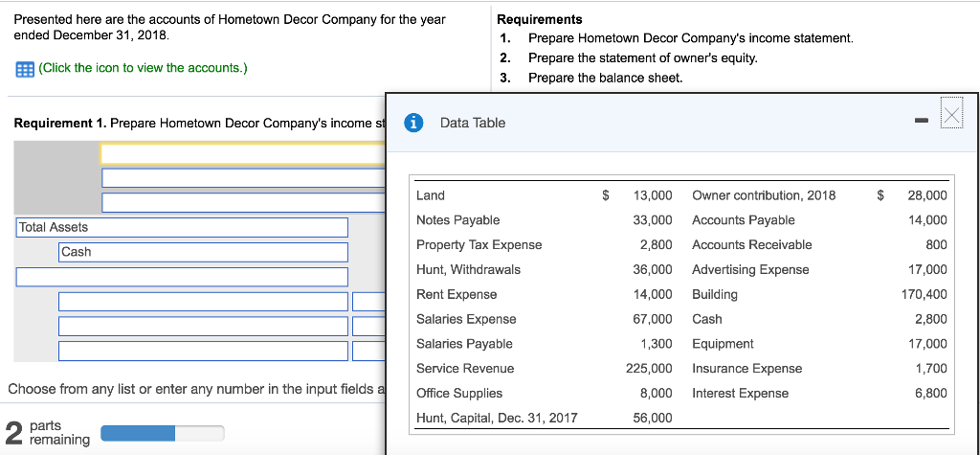This screenshot has height=455, width=980.
Task: Click the blue info icon beside Data Table
Action: pyautogui.click(x=412, y=124)
